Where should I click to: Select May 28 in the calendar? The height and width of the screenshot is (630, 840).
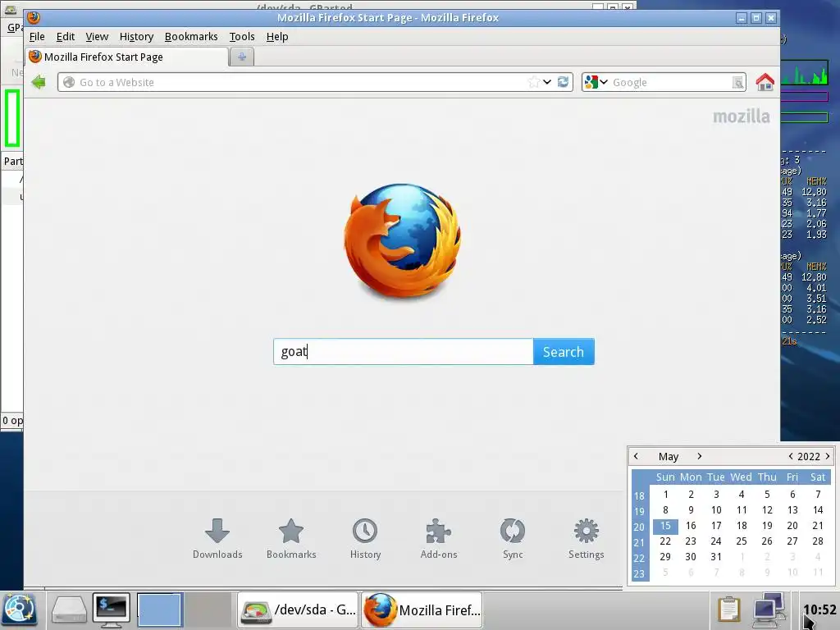pyautogui.click(x=818, y=541)
